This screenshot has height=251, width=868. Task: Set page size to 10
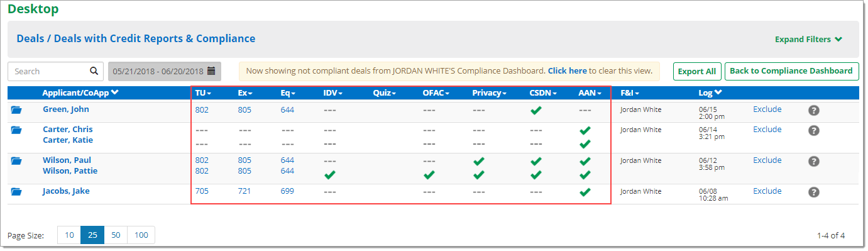(69, 235)
